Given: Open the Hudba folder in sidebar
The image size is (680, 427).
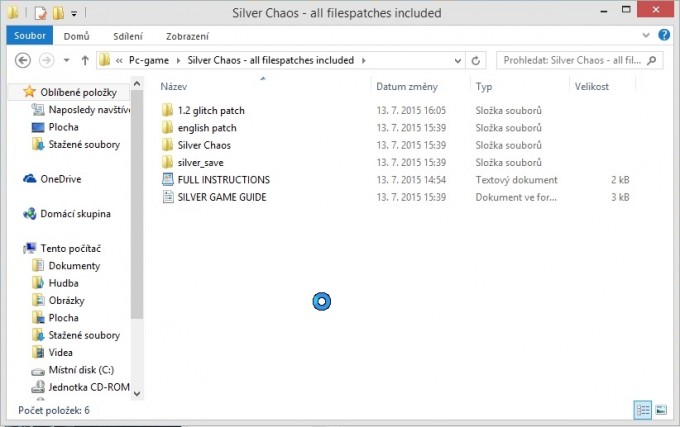Looking at the screenshot, I should point(63,283).
